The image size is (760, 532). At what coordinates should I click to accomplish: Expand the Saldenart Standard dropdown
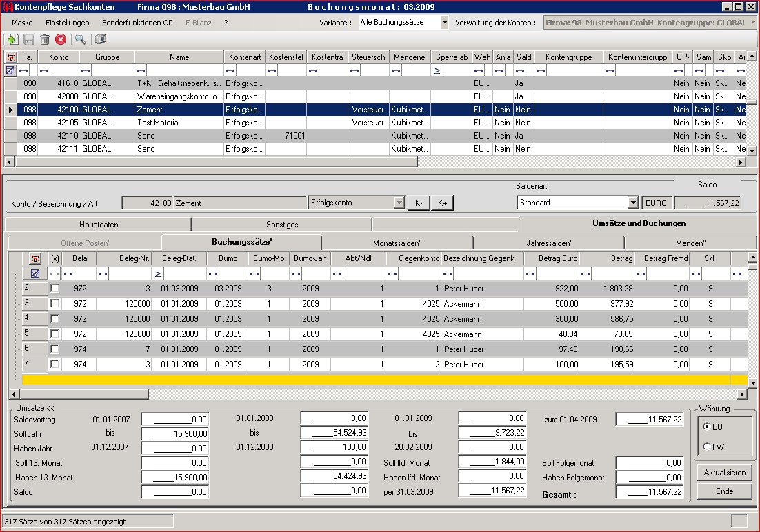(x=632, y=203)
